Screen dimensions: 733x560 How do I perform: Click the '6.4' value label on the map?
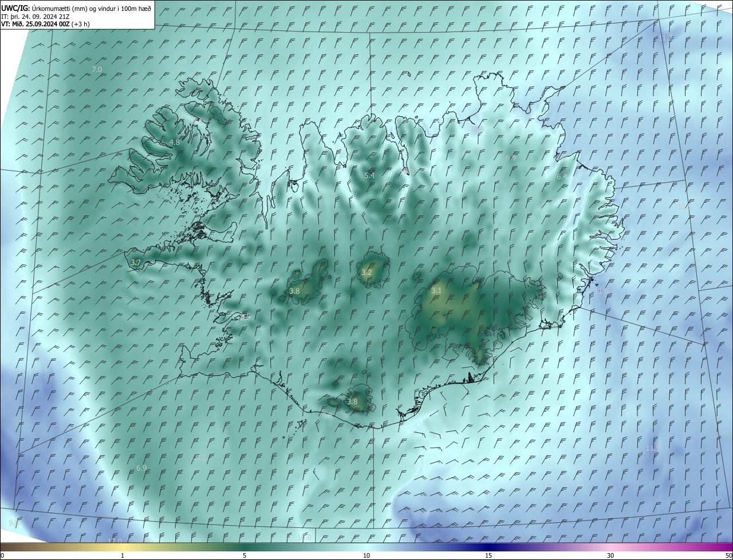pos(562,177)
